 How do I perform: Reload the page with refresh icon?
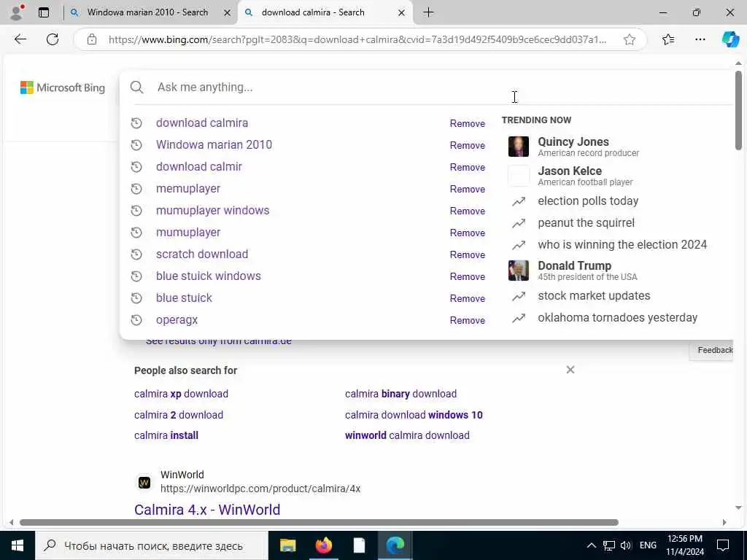pyautogui.click(x=53, y=39)
